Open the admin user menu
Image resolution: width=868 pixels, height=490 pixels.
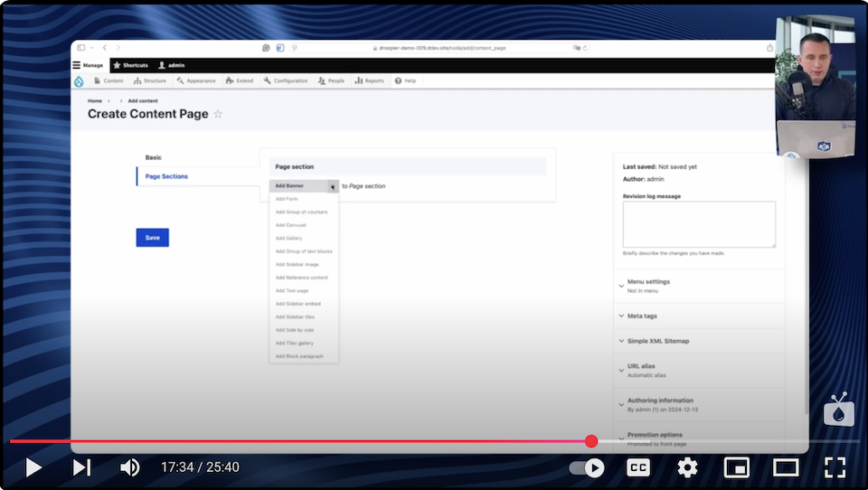pyautogui.click(x=172, y=65)
